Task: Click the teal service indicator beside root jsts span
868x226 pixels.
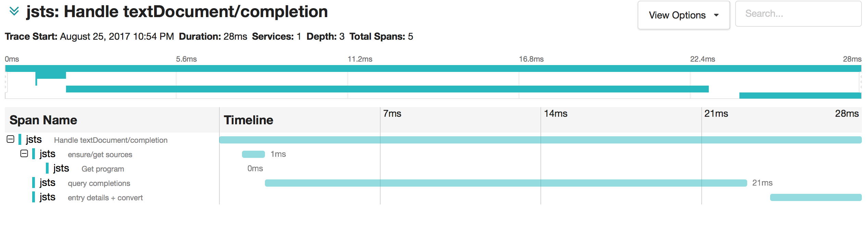Action: [20, 140]
